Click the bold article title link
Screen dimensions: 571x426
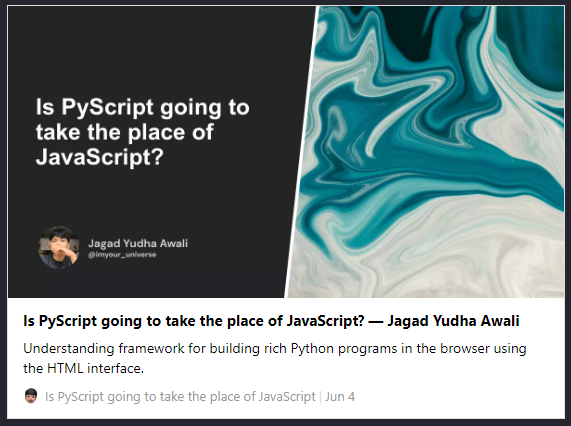271,321
